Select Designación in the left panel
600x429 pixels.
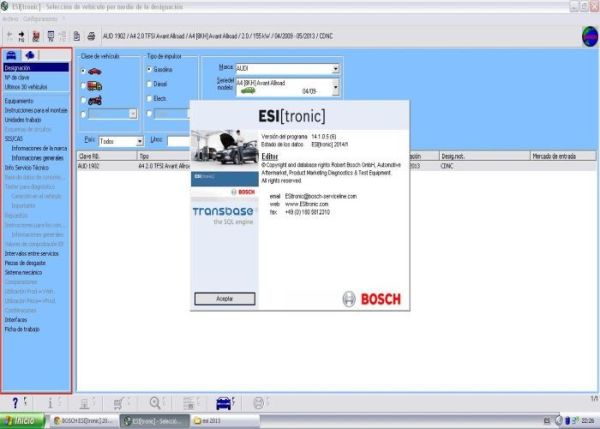[36, 68]
